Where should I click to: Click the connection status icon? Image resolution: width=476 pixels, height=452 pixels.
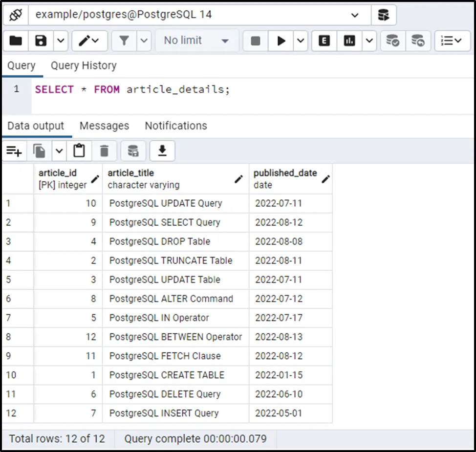coord(16,15)
